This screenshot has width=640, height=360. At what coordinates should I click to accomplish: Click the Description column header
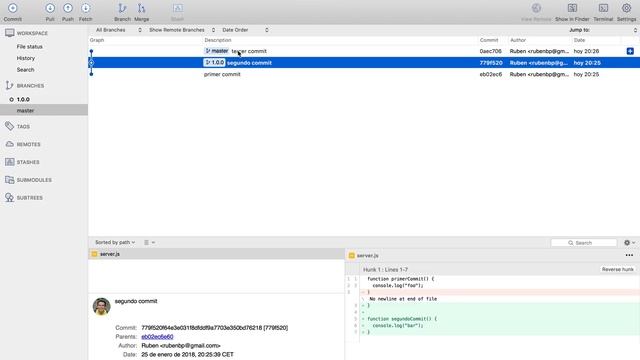pyautogui.click(x=218, y=40)
